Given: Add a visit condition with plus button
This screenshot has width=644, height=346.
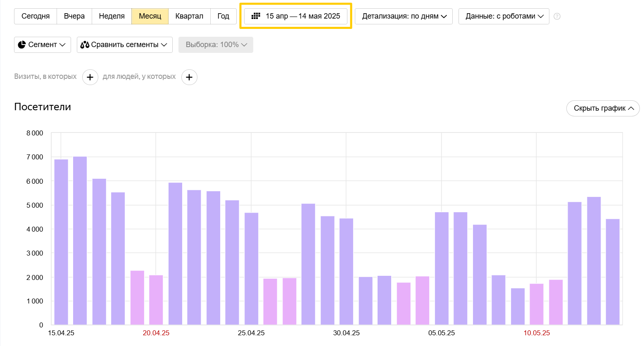Looking at the screenshot, I should pos(90,77).
